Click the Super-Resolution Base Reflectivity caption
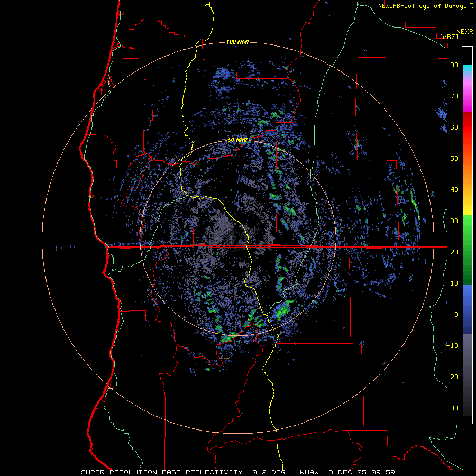 (238, 472)
